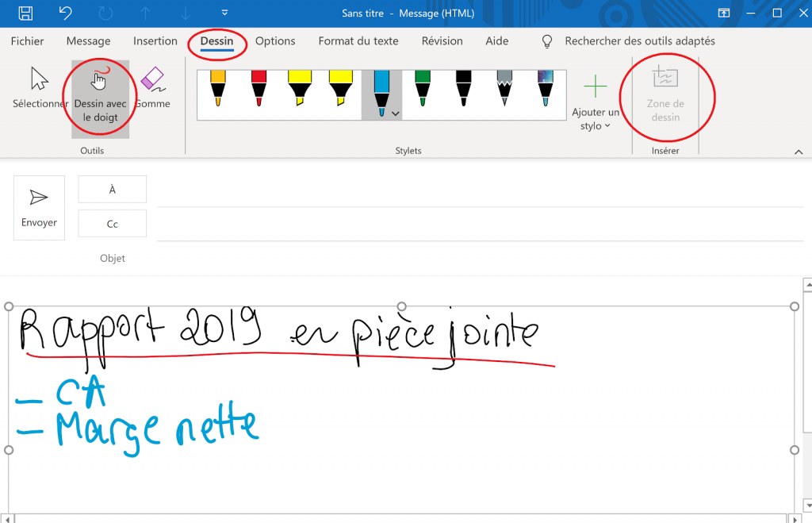Go to previous item with up arrow

(x=146, y=13)
